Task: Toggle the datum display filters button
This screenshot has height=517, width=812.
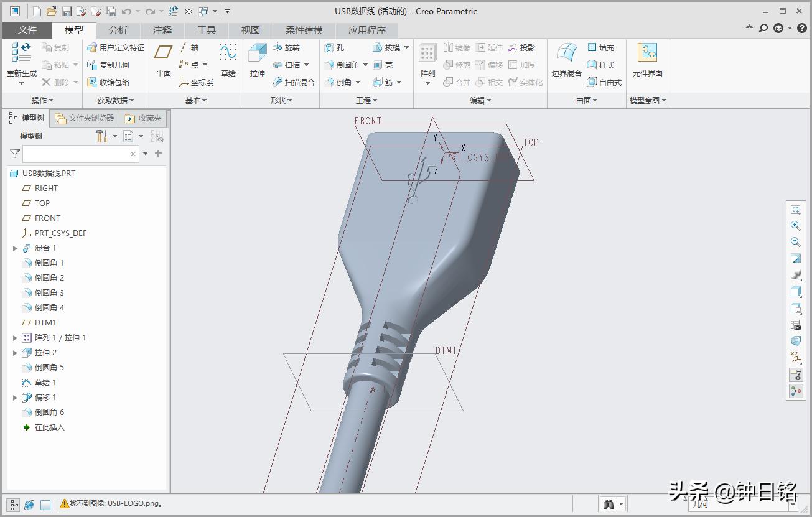Action: click(x=796, y=357)
